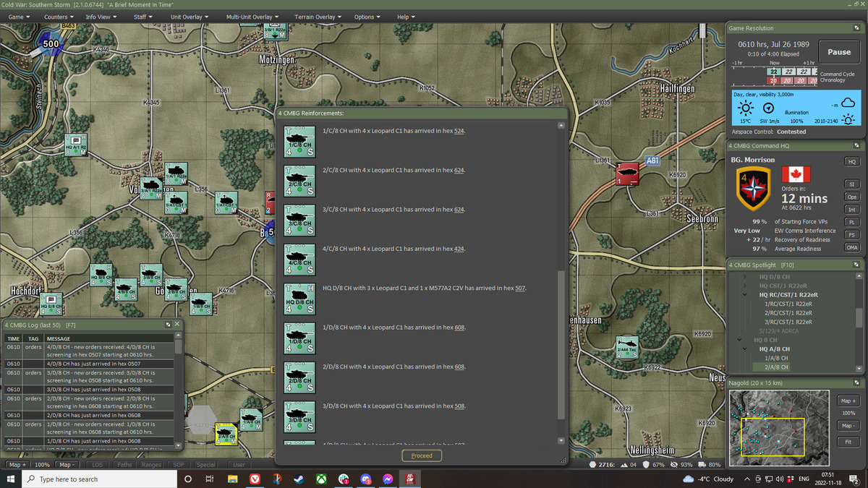Pop out the 4 CMBG Log panel
The height and width of the screenshot is (488, 868).
pos(168,325)
